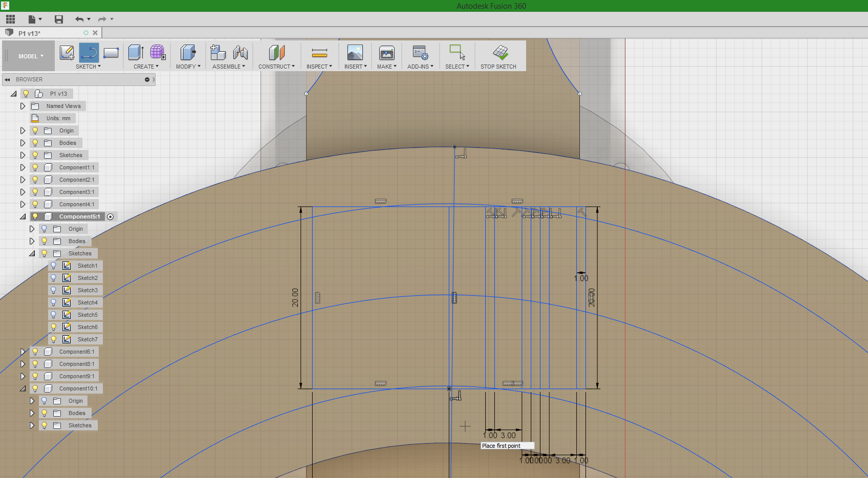Click the Extrude tool icon
Viewport: 868px width, 478px height.
[x=136, y=52]
